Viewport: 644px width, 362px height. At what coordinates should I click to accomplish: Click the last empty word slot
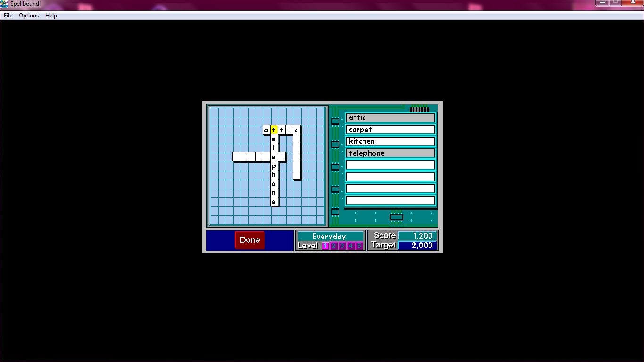pyautogui.click(x=390, y=200)
